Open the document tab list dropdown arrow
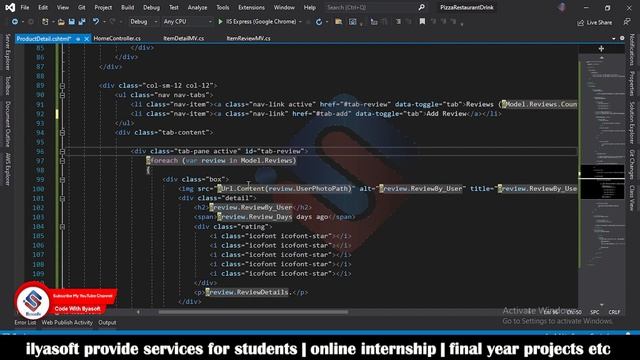Viewport: 640px width, 360px height. coord(613,38)
